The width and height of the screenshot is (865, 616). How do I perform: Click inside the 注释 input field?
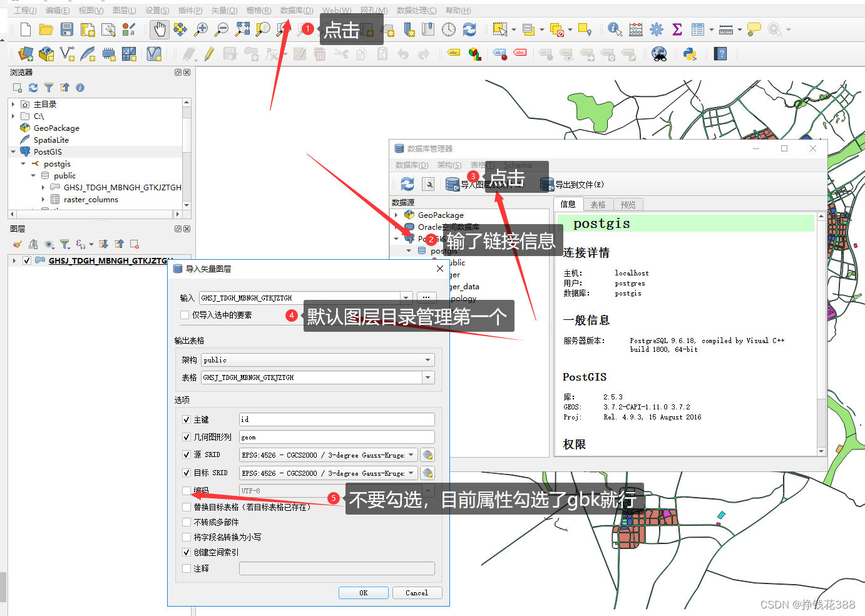[x=336, y=568]
